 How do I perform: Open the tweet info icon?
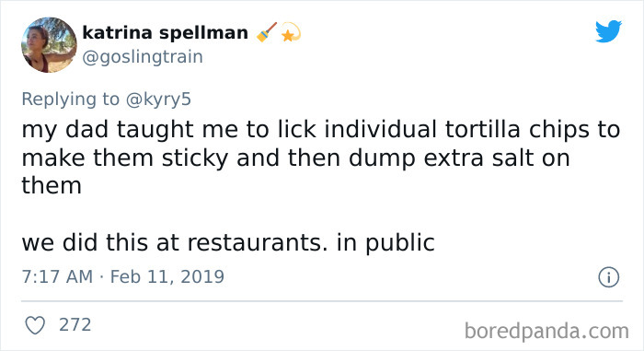coord(608,277)
